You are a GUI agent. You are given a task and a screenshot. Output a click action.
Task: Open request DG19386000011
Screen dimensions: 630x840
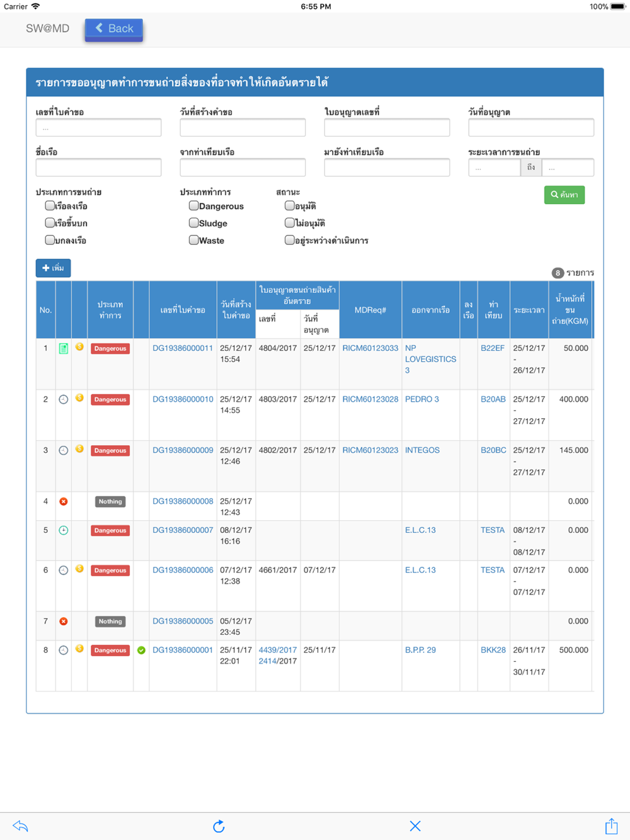pyautogui.click(x=183, y=348)
